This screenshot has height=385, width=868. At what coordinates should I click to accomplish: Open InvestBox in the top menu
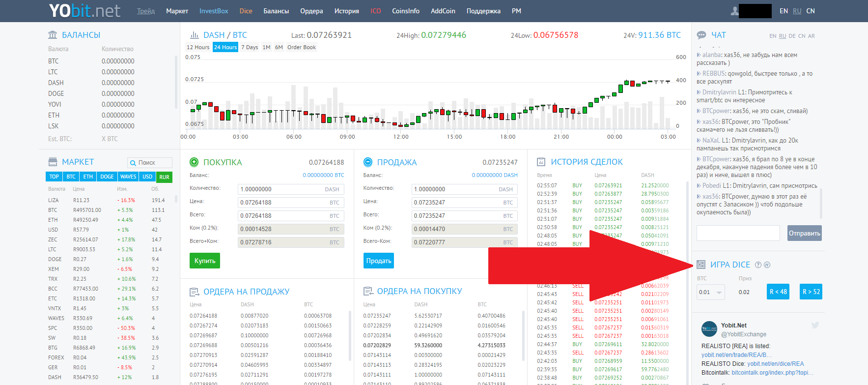(x=214, y=11)
